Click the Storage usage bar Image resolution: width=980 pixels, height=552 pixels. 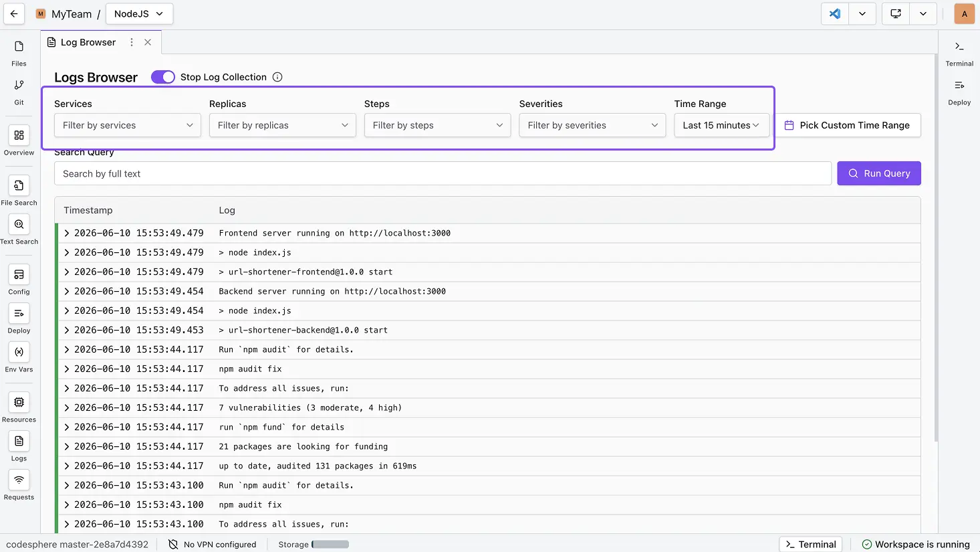point(330,544)
